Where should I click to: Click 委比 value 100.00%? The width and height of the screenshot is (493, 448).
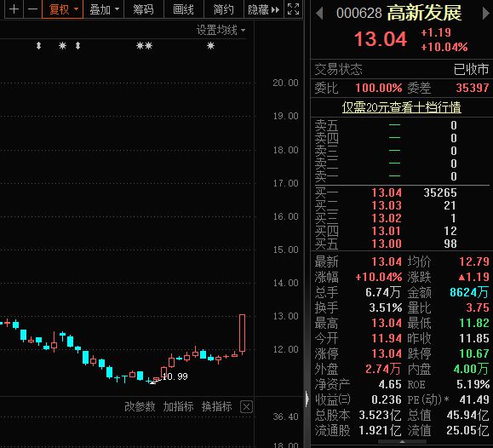[379, 88]
